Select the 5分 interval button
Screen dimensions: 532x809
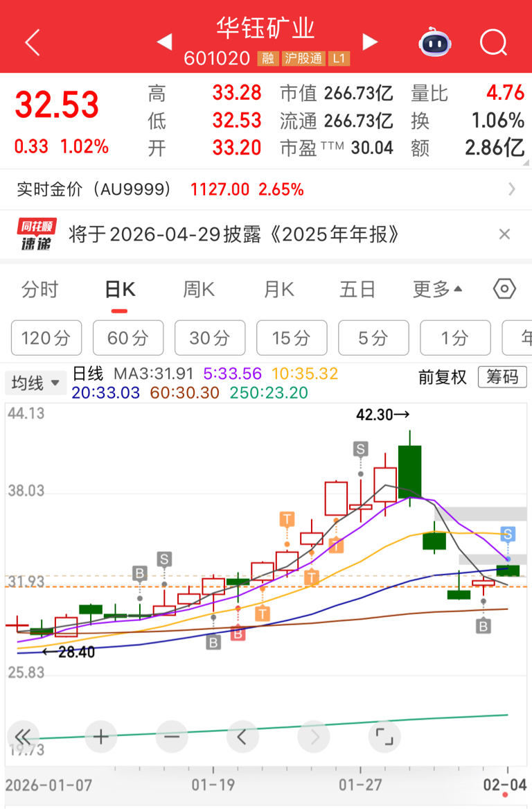[x=374, y=338]
